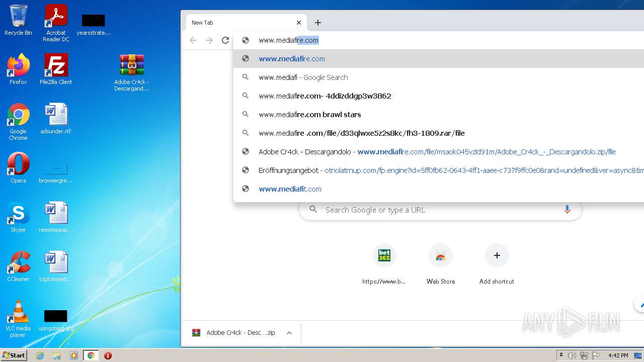Click the address bar text www.mediafire.com
644x362 pixels.
coord(288,40)
